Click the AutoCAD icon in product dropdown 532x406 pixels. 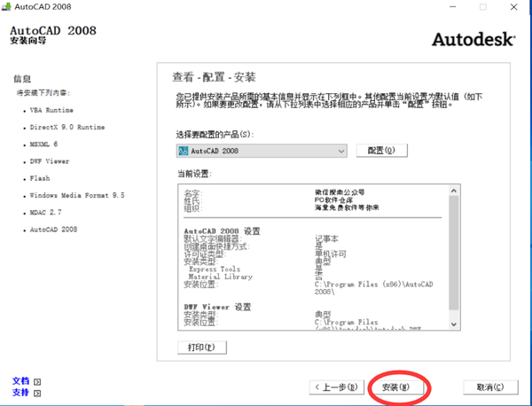(x=184, y=151)
